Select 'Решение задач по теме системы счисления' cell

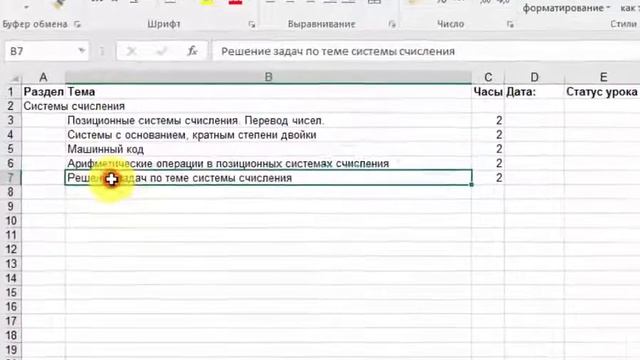pyautogui.click(x=268, y=178)
